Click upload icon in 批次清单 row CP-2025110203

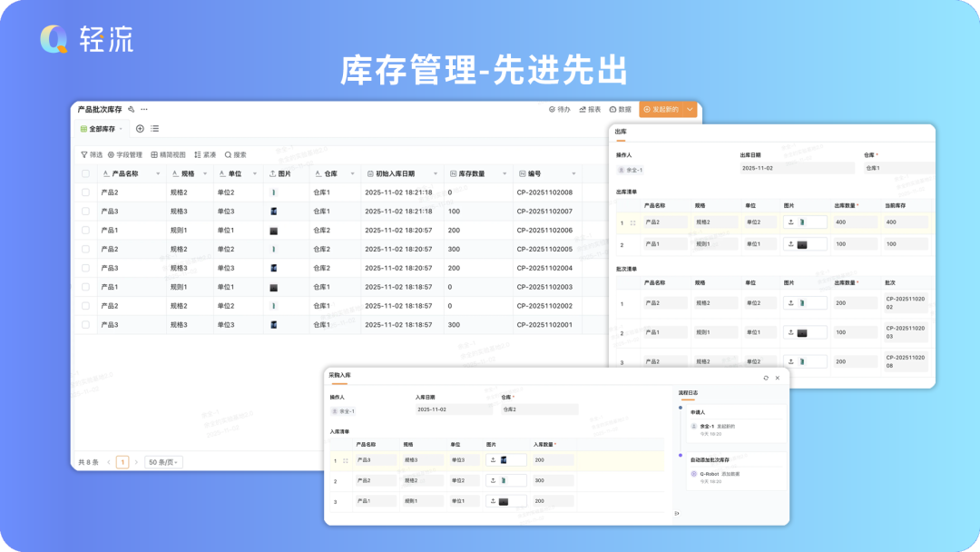pos(790,332)
